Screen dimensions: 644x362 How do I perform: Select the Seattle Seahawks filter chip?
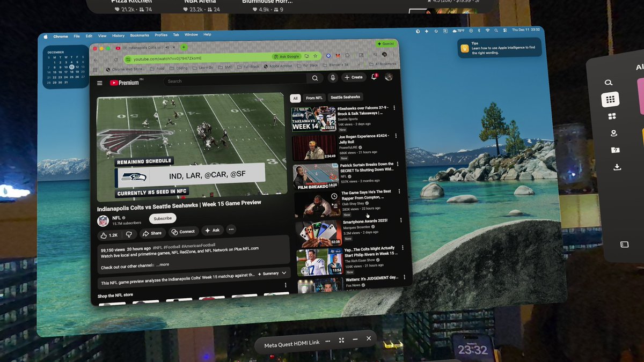tap(346, 97)
